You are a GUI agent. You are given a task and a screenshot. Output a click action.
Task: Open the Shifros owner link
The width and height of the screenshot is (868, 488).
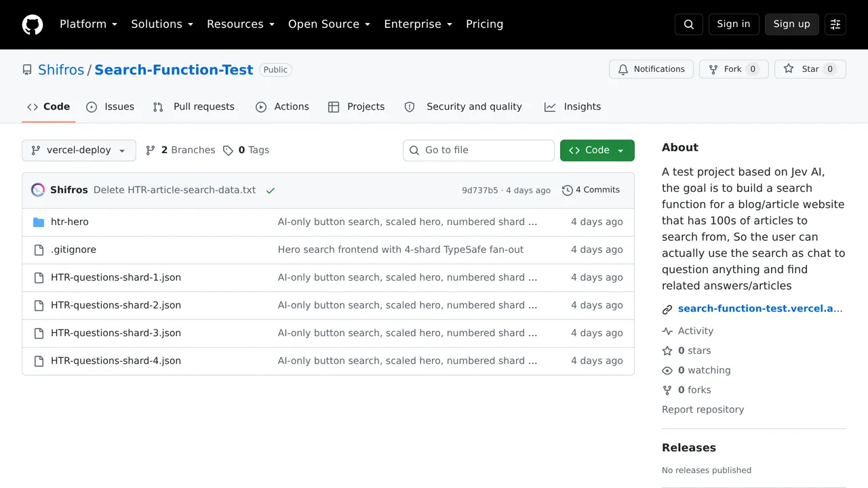point(61,70)
